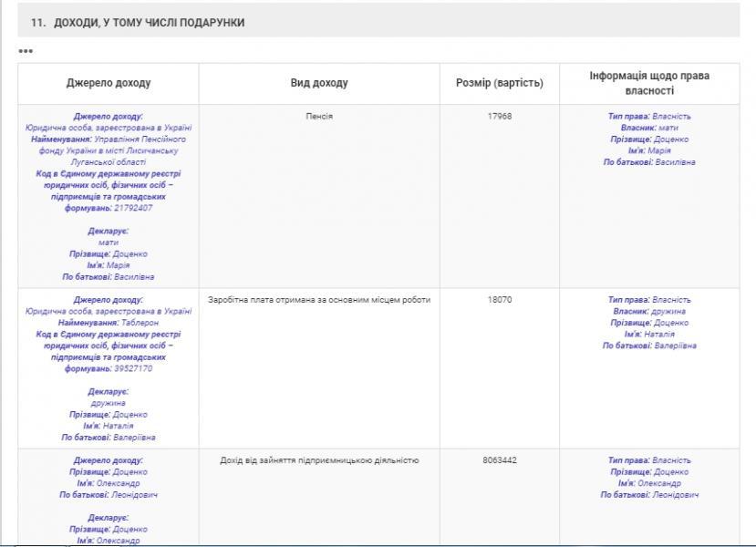This screenshot has width=756, height=547.
Task: Click 'Власник: дружина' in ownership column
Action: coord(648,312)
